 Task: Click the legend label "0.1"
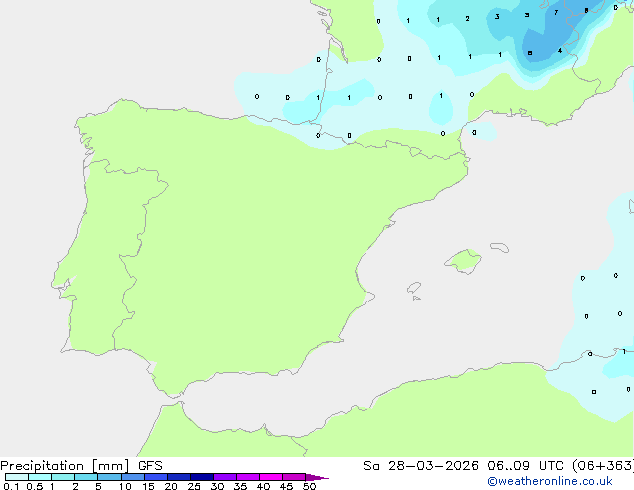(x=11, y=486)
